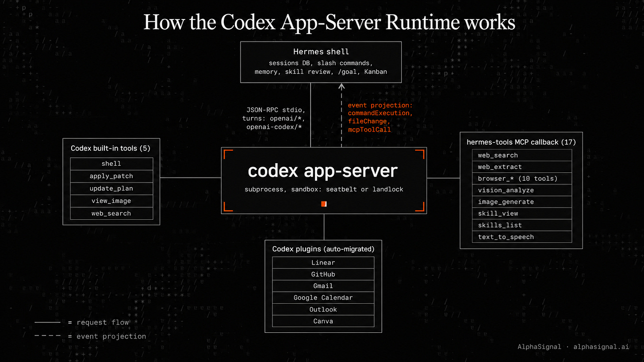
Task: Select the 'browser_* (10 tools)' row
Action: 522,179
